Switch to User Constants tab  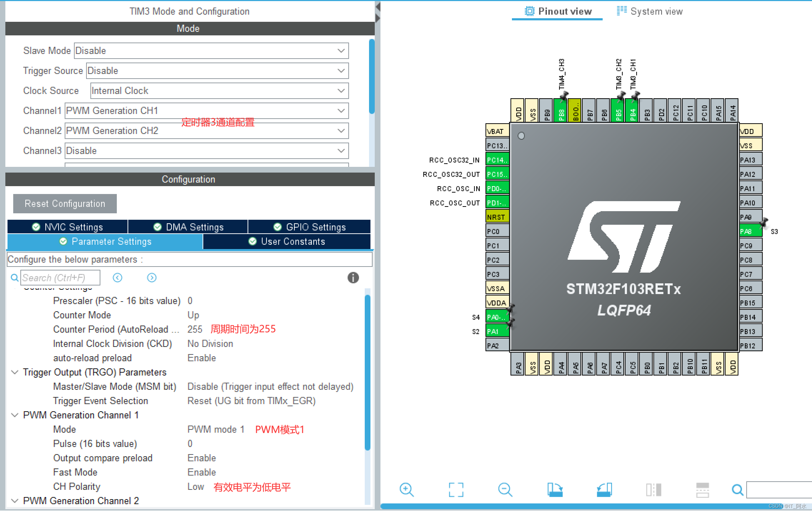coord(287,242)
